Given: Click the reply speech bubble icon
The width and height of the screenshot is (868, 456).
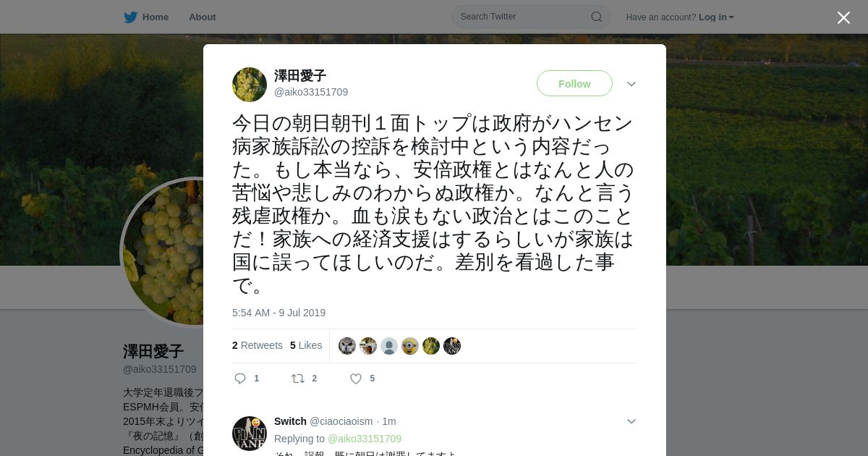Looking at the screenshot, I should pos(240,379).
